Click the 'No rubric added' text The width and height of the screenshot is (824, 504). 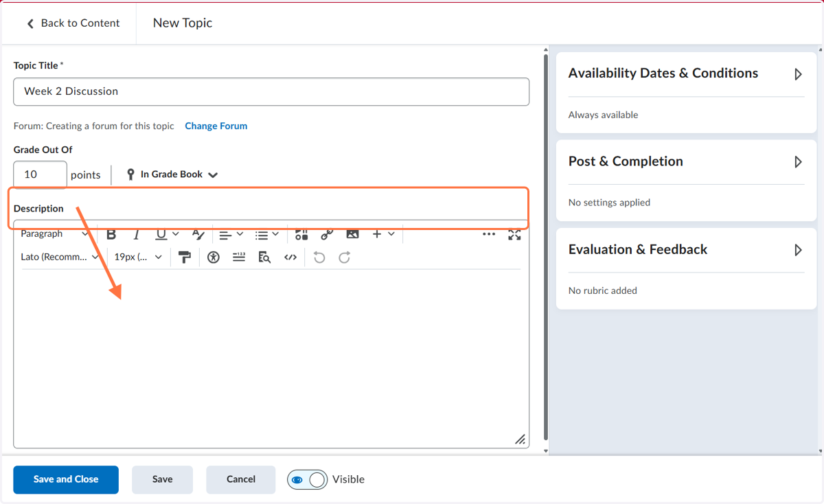tap(603, 290)
